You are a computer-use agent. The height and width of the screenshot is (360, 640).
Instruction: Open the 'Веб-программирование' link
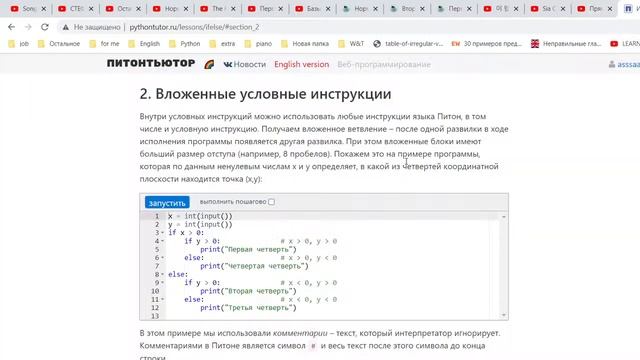coord(384,64)
